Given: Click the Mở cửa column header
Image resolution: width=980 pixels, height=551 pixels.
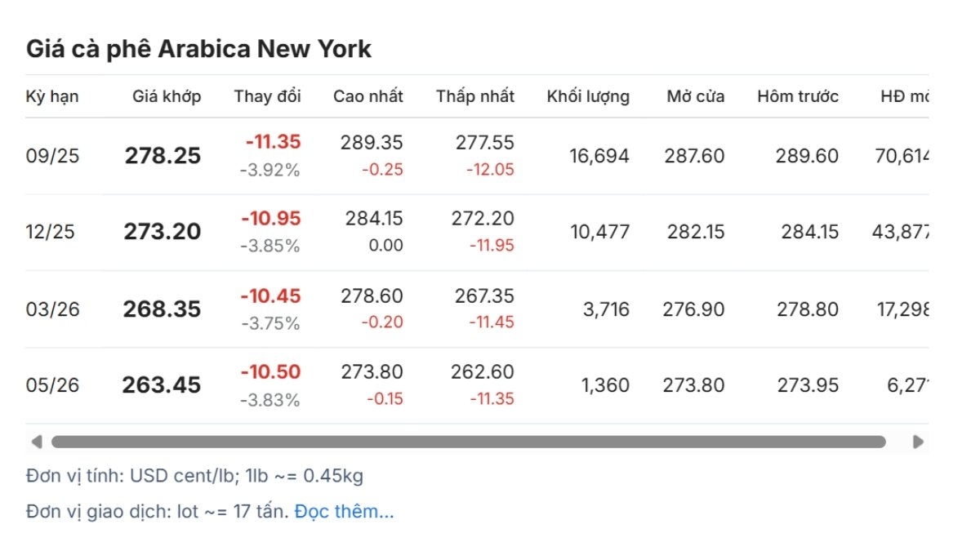Looking at the screenshot, I should click(695, 96).
